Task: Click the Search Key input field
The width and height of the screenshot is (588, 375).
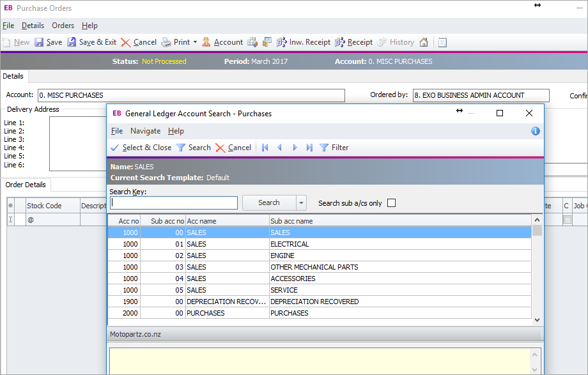Action: [174, 203]
